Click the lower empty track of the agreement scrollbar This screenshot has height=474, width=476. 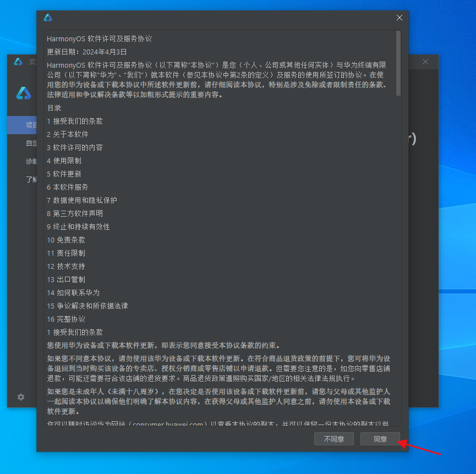[398, 275]
